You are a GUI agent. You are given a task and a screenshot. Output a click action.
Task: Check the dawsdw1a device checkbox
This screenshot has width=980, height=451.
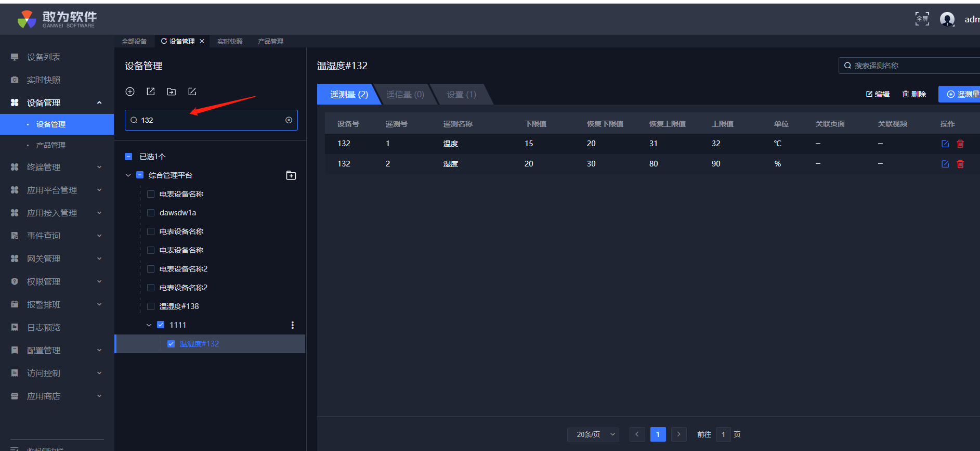pos(151,213)
